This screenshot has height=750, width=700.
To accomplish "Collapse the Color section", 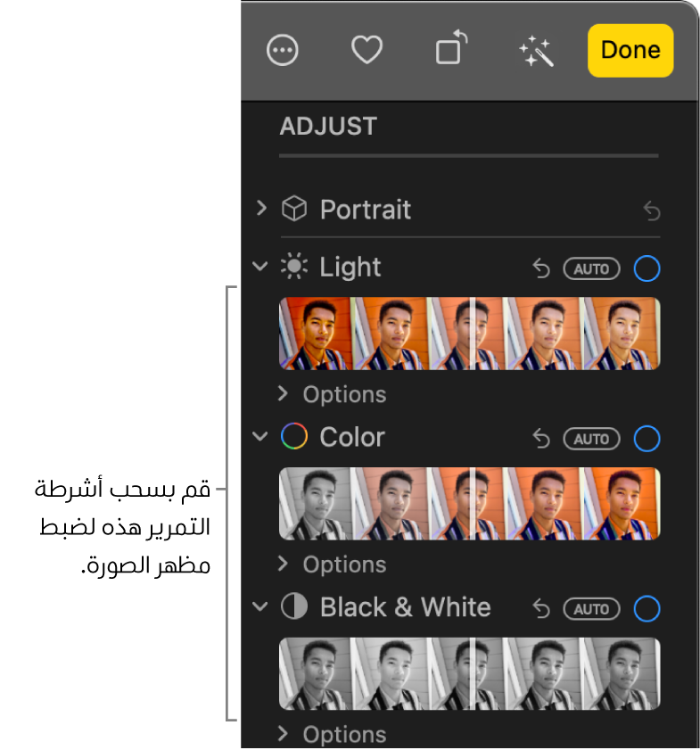I will tap(260, 437).
